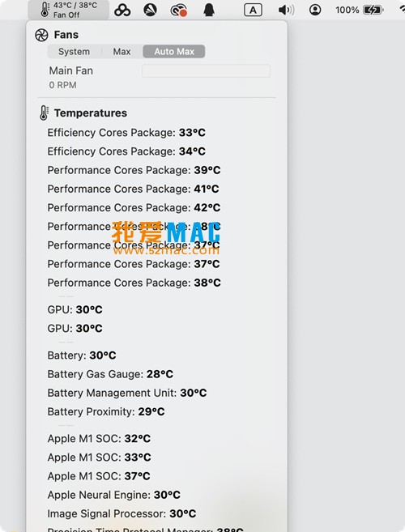This screenshot has height=532, width=405.
Task: Click the input source A icon
Action: 253,11
